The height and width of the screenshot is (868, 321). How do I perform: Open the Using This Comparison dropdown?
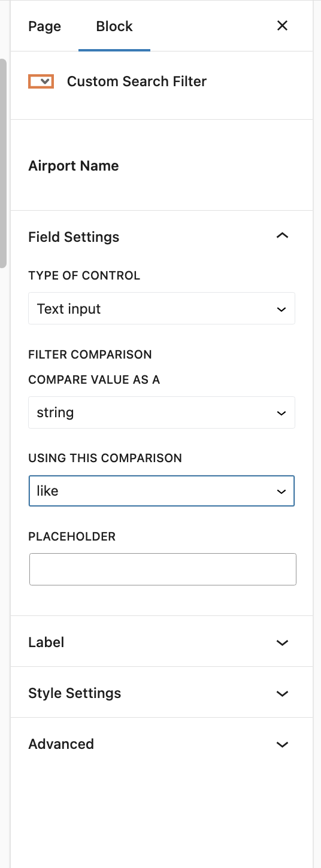click(x=162, y=491)
